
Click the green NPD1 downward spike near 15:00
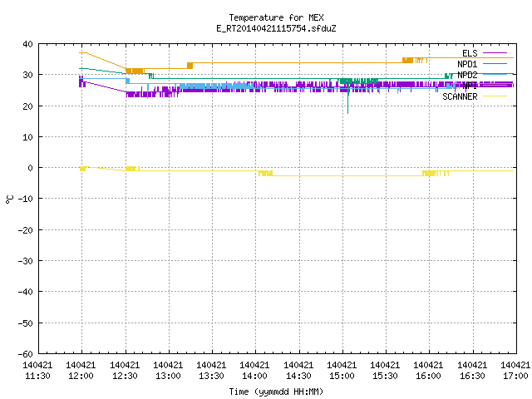347,98
